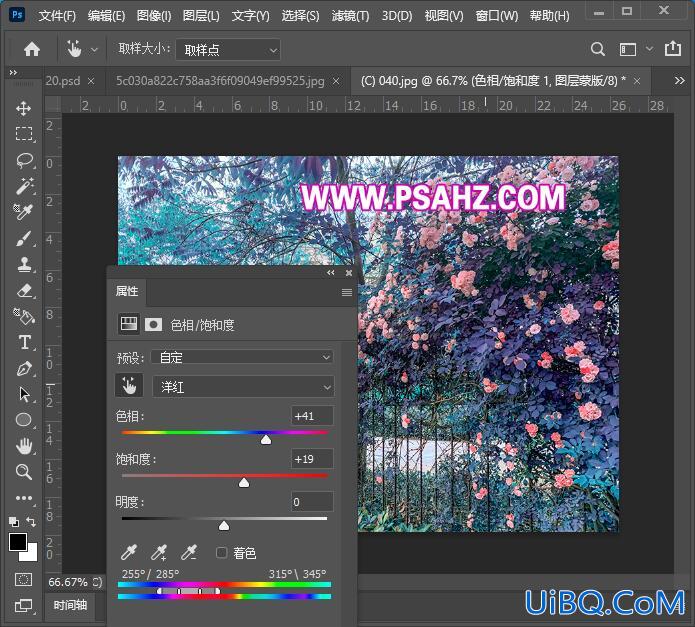Toggle Quick Mask mode
This screenshot has height=627, width=695.
[x=23, y=579]
